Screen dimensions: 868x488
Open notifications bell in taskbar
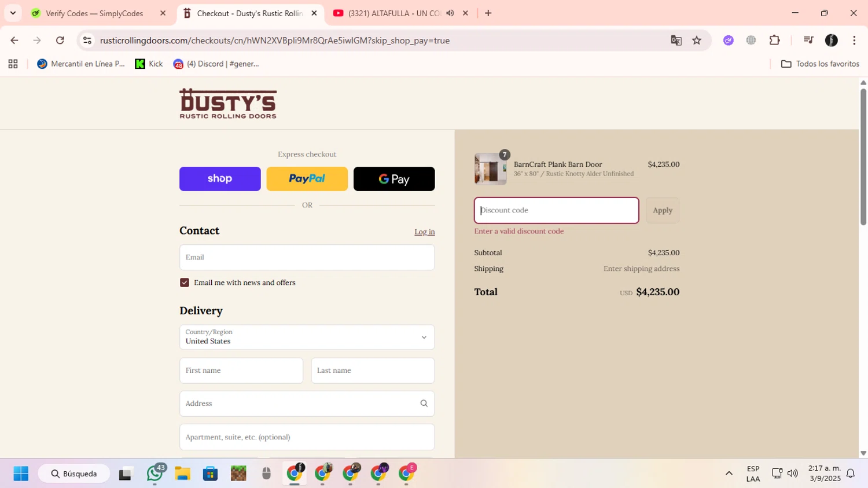[851, 474]
